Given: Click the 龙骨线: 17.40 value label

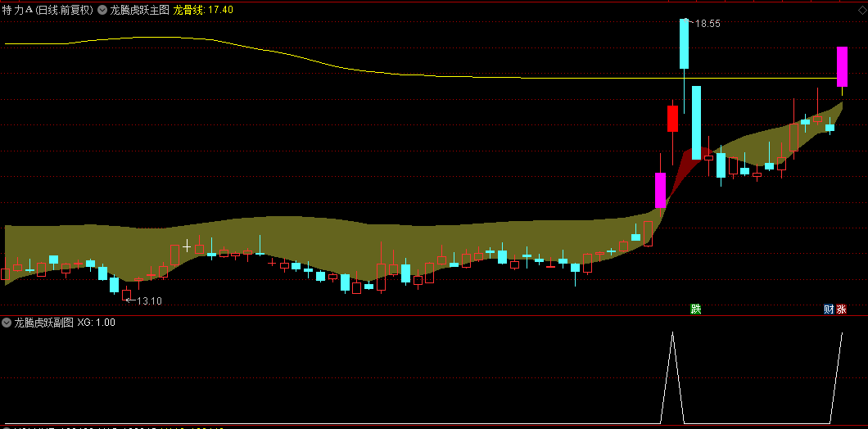Looking at the screenshot, I should coord(203,9).
